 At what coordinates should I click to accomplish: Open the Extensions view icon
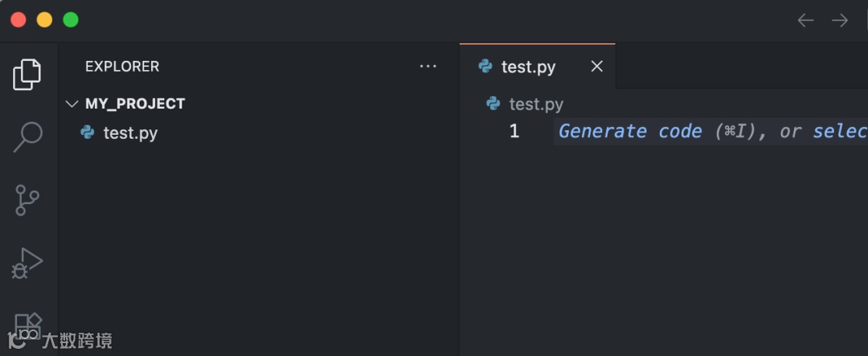tap(28, 324)
